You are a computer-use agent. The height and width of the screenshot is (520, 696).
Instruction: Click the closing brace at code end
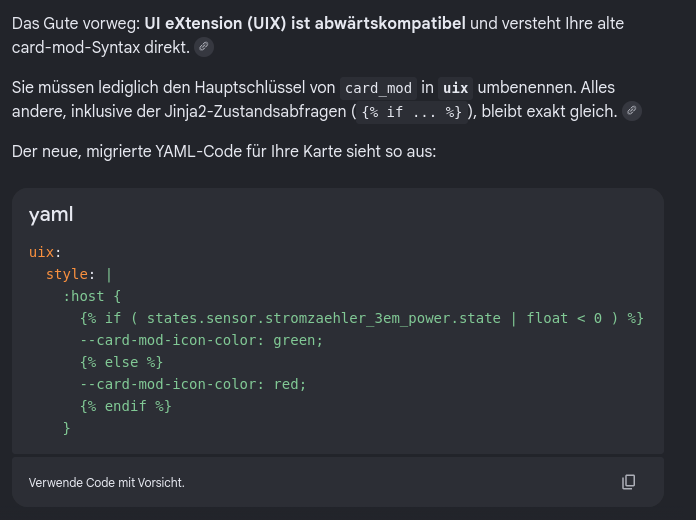click(x=67, y=428)
